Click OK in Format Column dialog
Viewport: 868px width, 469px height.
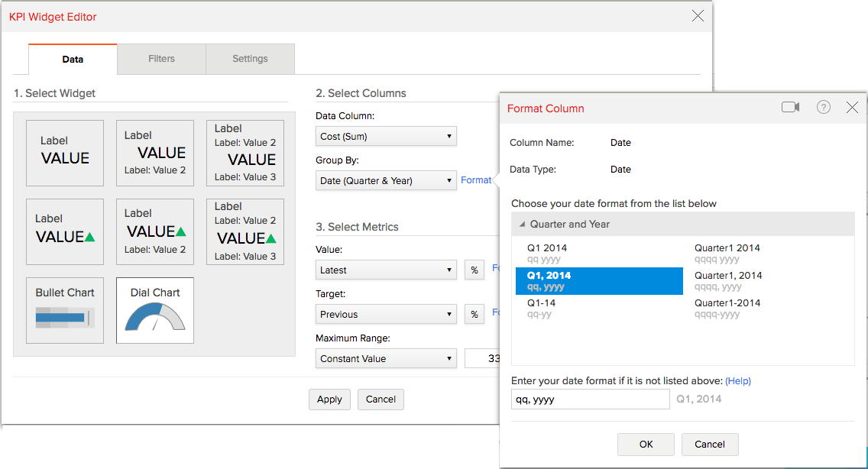click(646, 445)
